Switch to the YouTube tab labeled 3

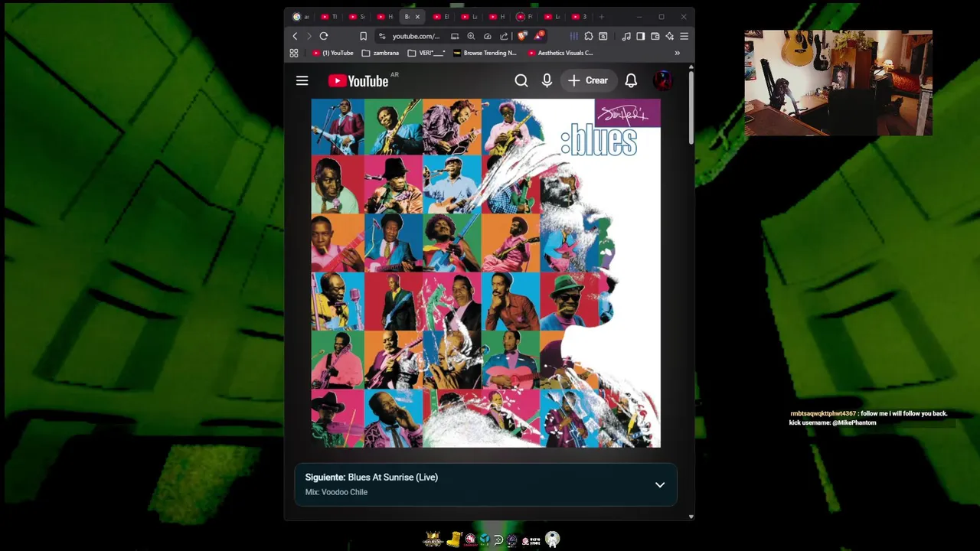[x=580, y=17]
